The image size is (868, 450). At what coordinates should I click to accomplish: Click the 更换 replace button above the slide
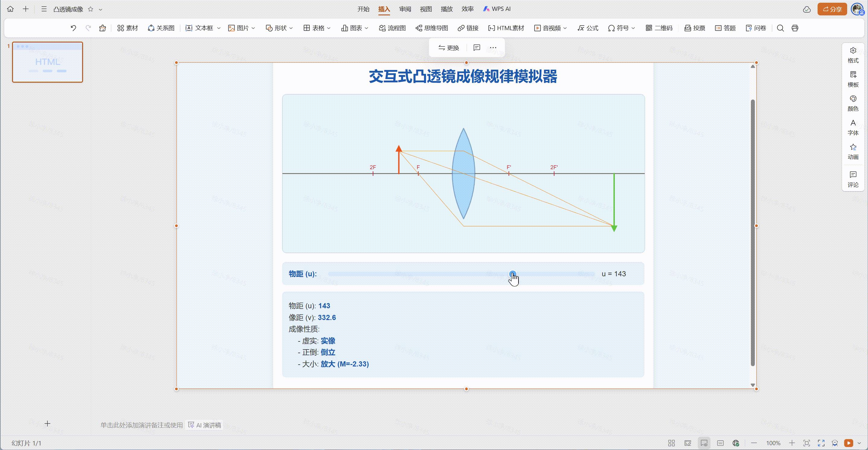448,48
